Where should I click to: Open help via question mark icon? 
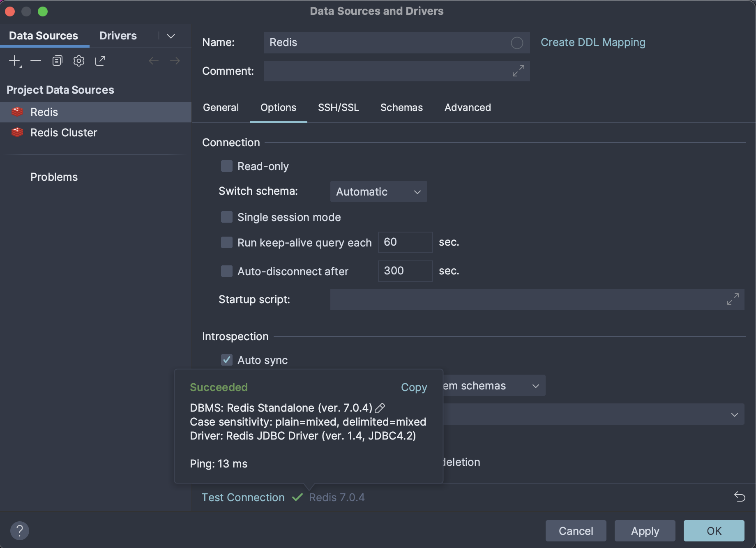click(x=20, y=531)
